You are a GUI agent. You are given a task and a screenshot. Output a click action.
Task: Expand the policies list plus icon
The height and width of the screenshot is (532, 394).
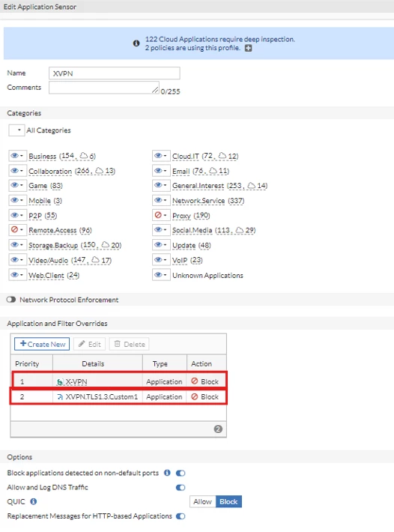click(x=249, y=48)
